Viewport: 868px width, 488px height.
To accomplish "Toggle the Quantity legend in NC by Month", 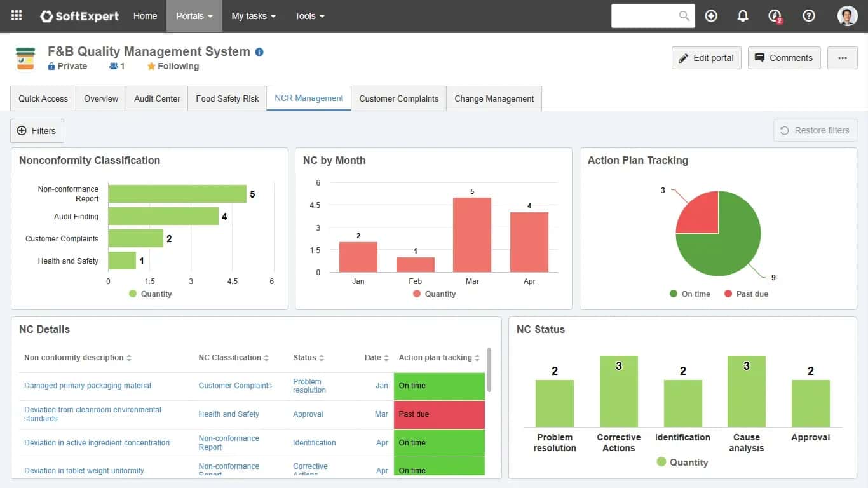I will 435,294.
